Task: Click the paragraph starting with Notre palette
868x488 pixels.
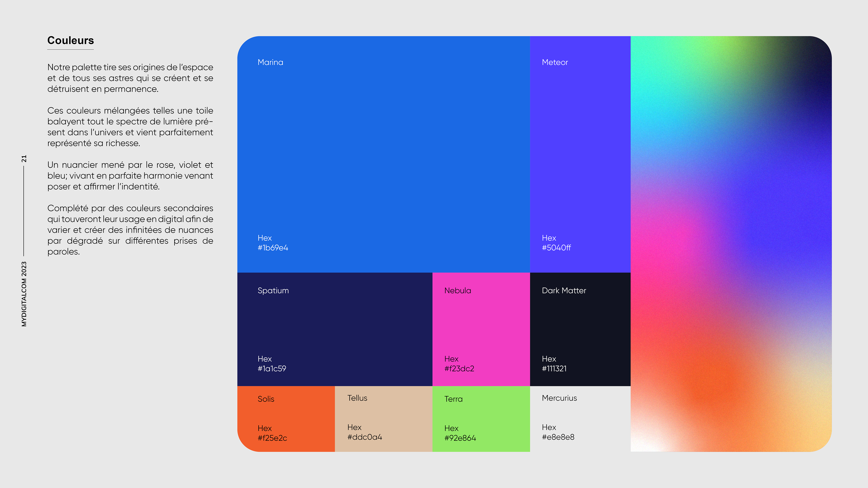Action: tap(130, 78)
